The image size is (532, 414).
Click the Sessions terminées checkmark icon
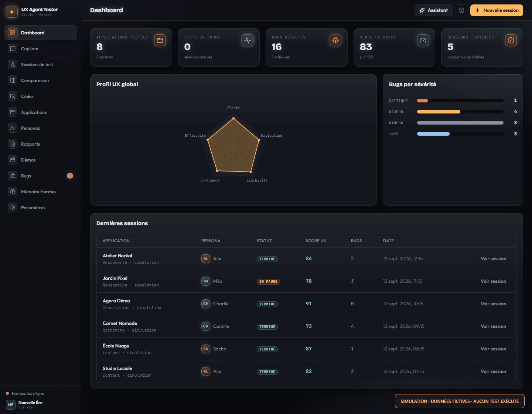(x=511, y=40)
